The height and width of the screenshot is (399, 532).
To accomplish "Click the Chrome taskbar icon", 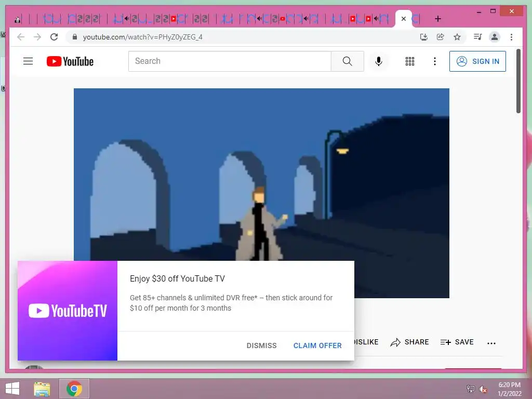I will click(74, 389).
